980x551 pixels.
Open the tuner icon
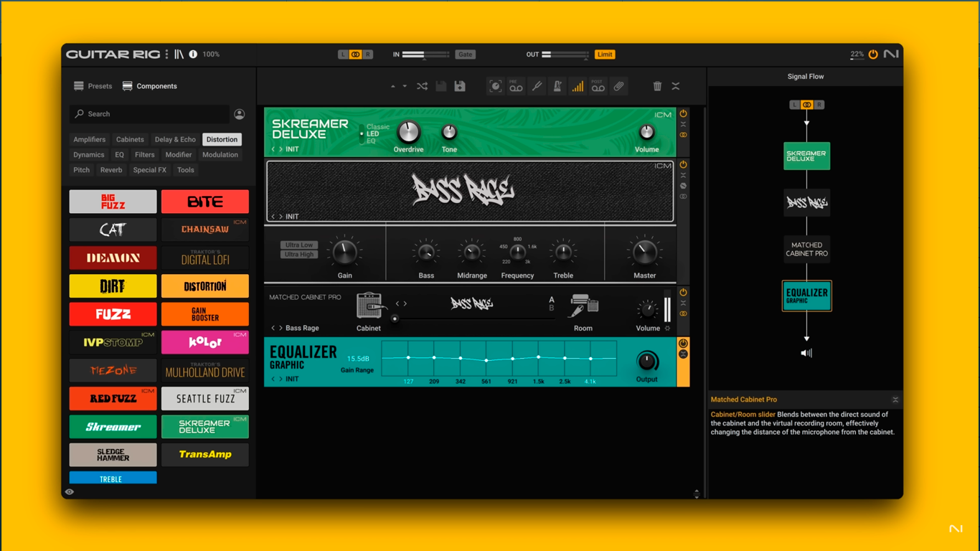(537, 86)
